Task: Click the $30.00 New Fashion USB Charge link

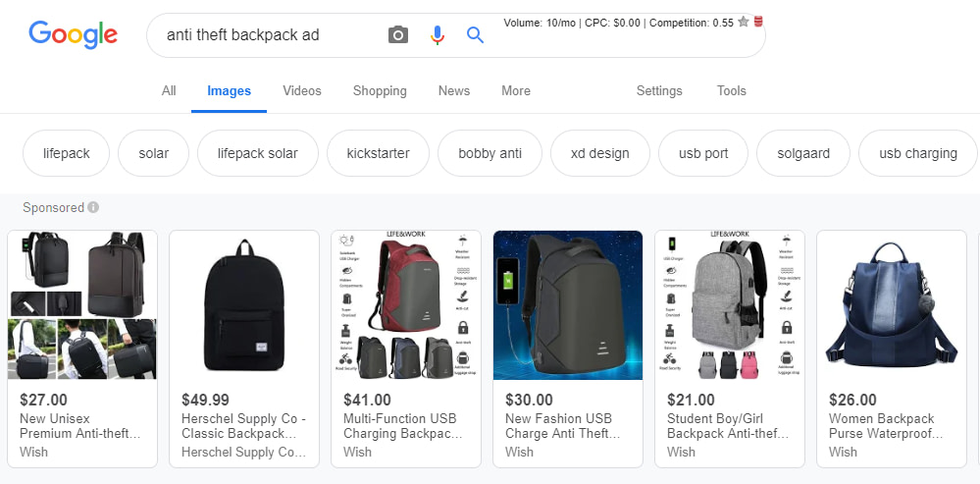Action: tap(558, 426)
